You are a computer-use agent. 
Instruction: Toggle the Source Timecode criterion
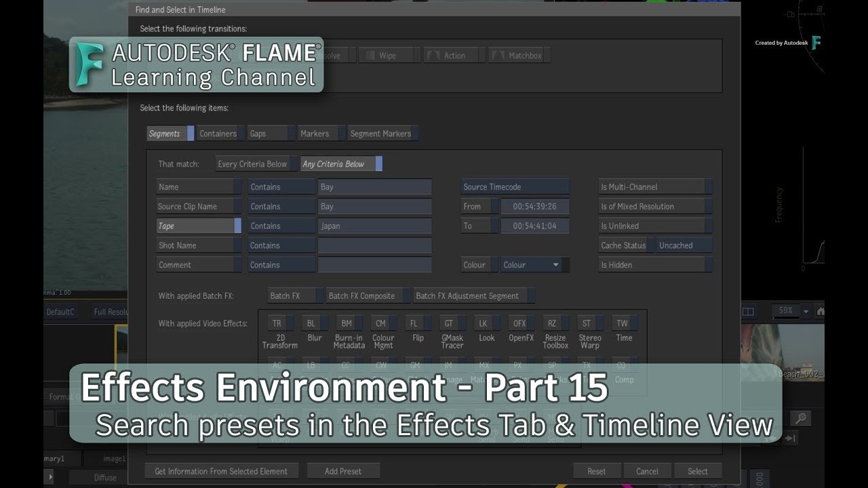[515, 186]
